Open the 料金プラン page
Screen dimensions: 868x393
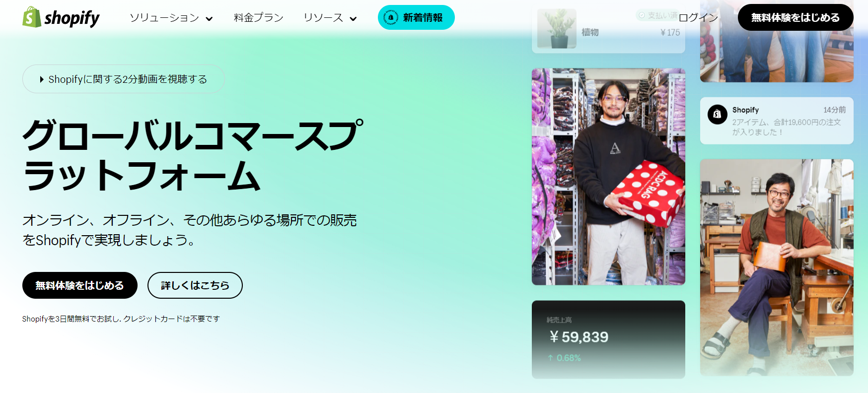coord(259,18)
